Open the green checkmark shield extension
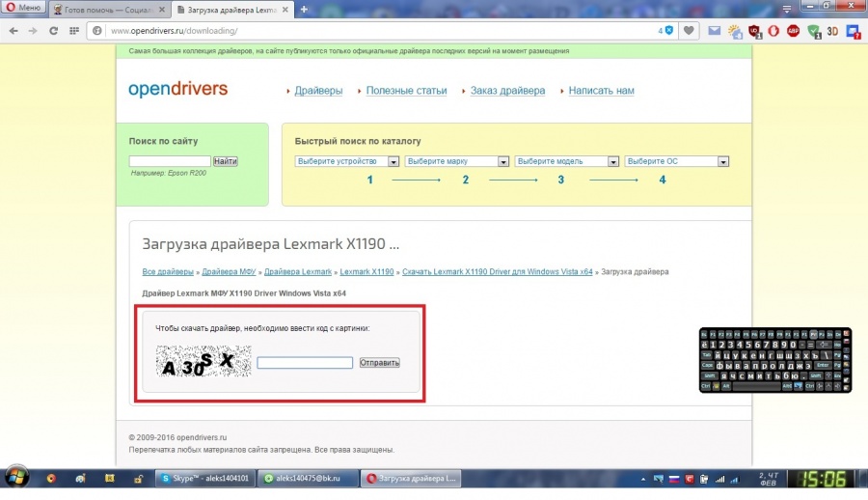Image resolution: width=868 pixels, height=500 pixels. pos(813,32)
